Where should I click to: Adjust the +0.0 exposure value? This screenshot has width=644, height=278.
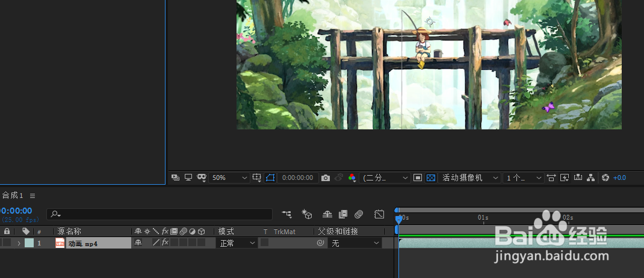click(x=619, y=178)
